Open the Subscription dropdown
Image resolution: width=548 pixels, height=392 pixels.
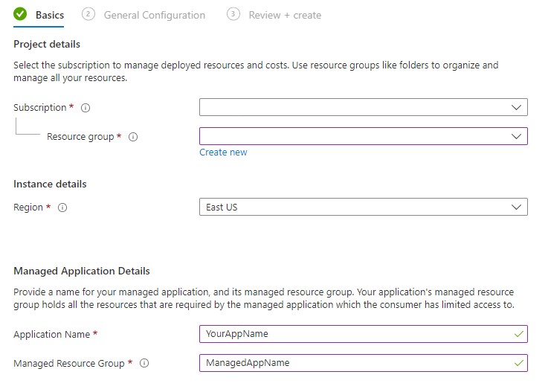click(363, 107)
